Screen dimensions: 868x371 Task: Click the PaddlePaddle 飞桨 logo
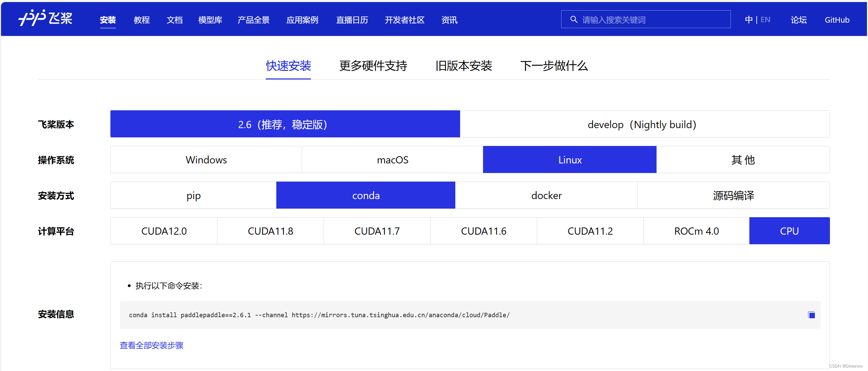coord(45,18)
